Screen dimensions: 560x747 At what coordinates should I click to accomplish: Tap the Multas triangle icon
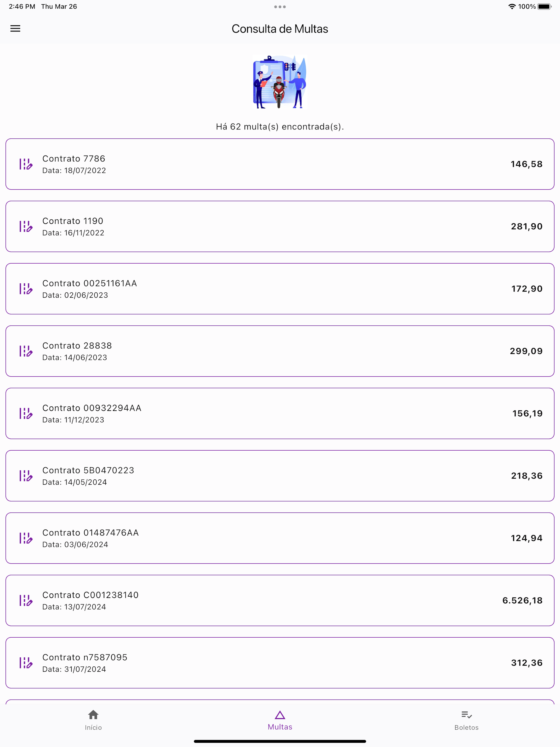[x=280, y=715]
